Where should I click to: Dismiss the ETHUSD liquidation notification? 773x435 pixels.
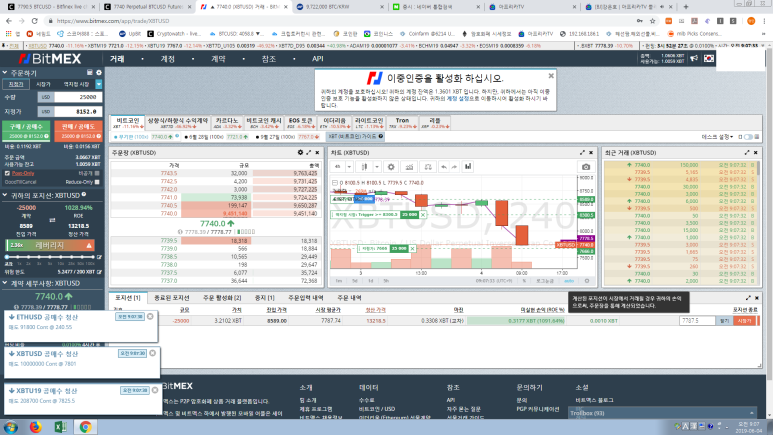pos(150,316)
